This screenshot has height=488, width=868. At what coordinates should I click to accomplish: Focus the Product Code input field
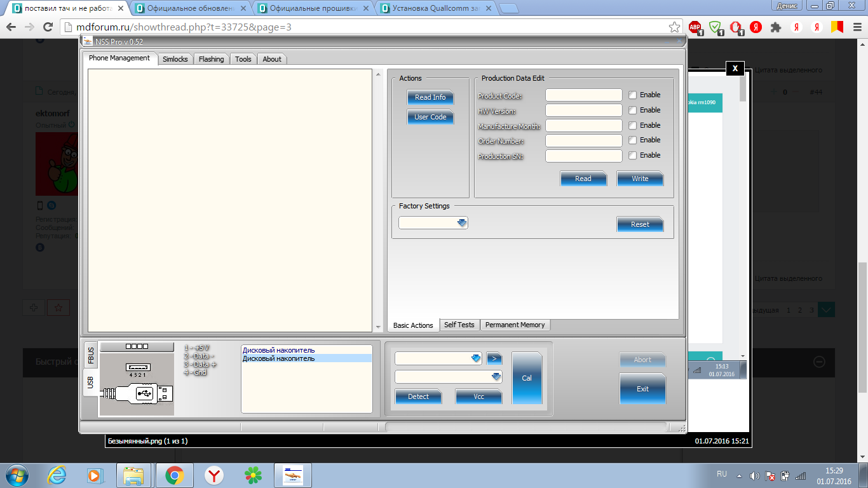(x=584, y=95)
